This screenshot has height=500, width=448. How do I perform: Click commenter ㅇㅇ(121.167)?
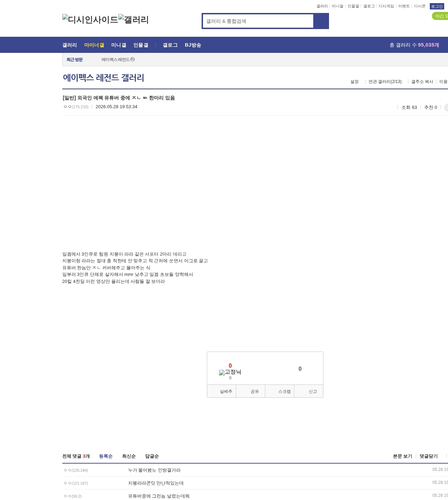76,483
